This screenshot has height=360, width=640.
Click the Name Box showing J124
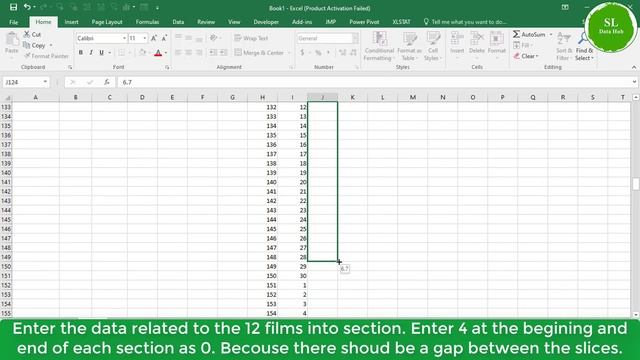22,82
